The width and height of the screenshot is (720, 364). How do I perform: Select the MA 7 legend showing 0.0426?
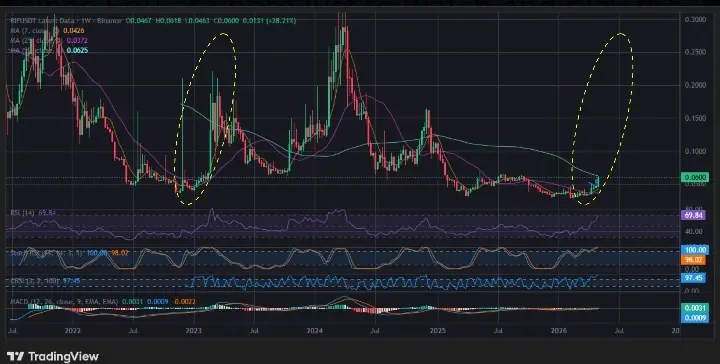(x=47, y=31)
